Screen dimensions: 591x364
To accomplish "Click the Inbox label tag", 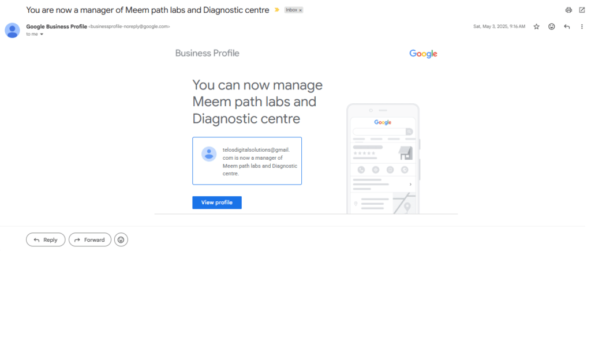I will click(x=291, y=10).
